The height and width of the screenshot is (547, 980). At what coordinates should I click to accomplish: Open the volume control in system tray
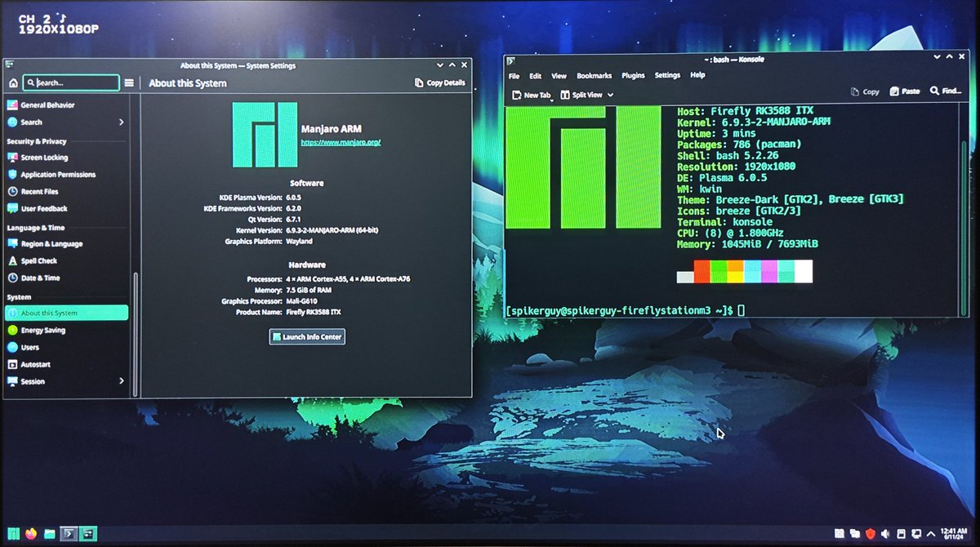(885, 534)
